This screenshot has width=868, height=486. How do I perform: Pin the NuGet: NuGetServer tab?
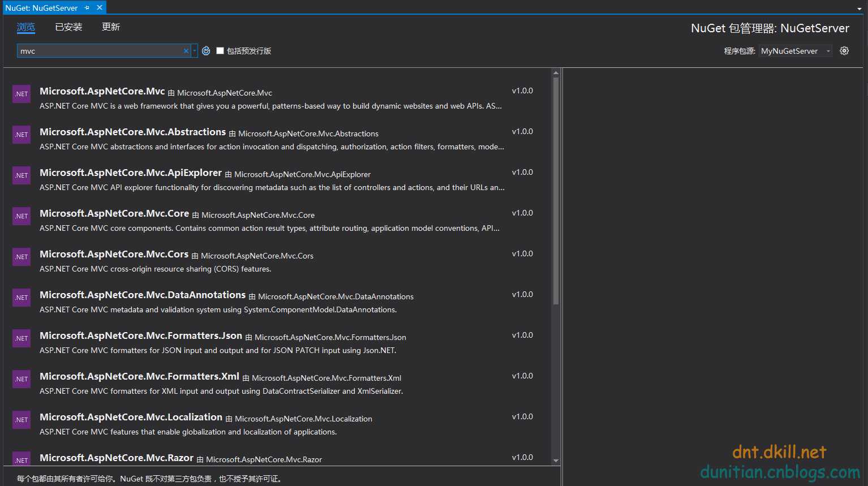pos(87,8)
